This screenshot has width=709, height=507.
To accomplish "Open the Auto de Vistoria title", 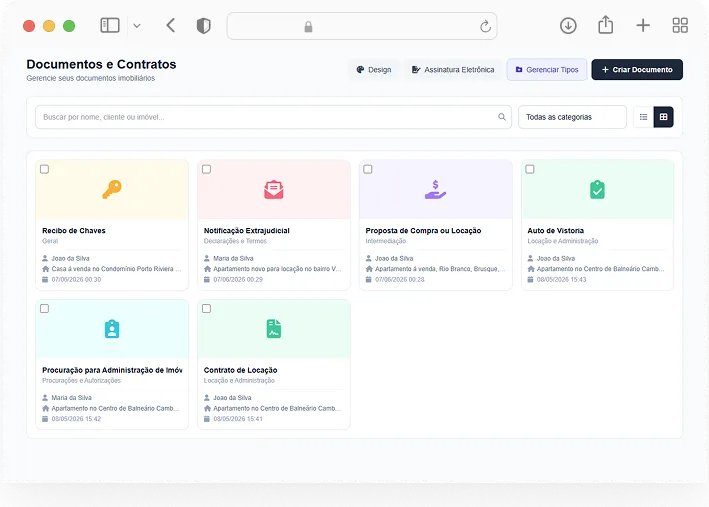I will point(555,231).
